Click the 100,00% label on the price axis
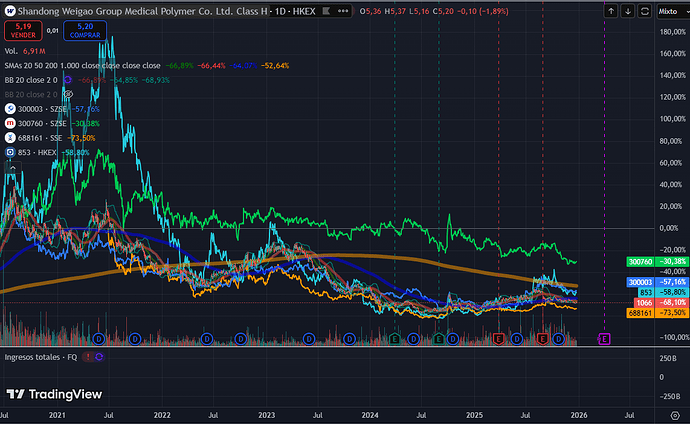 [672, 119]
